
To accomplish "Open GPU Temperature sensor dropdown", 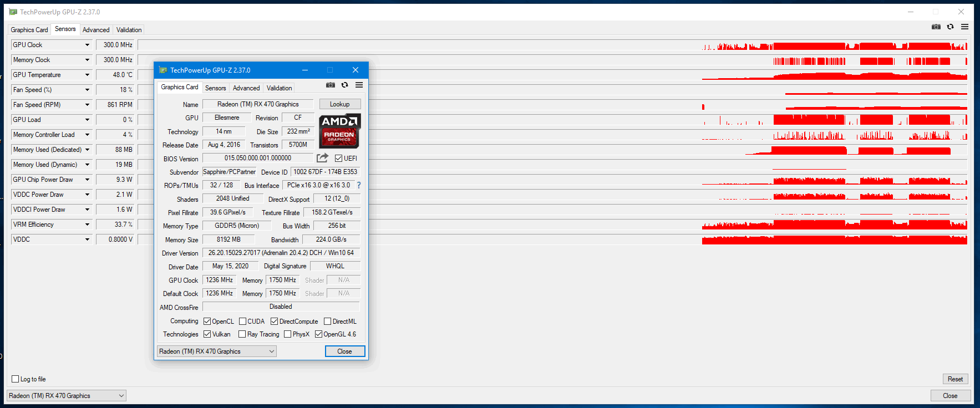I will tap(87, 75).
